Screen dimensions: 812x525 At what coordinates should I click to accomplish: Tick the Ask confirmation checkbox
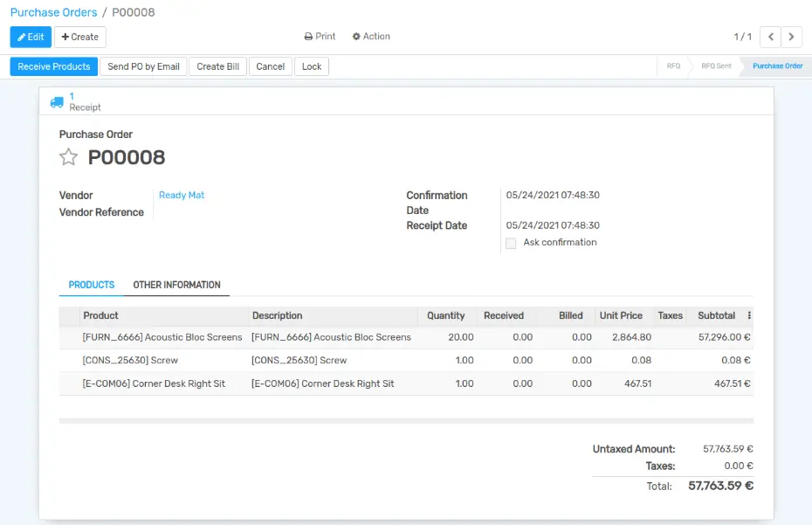tap(511, 243)
